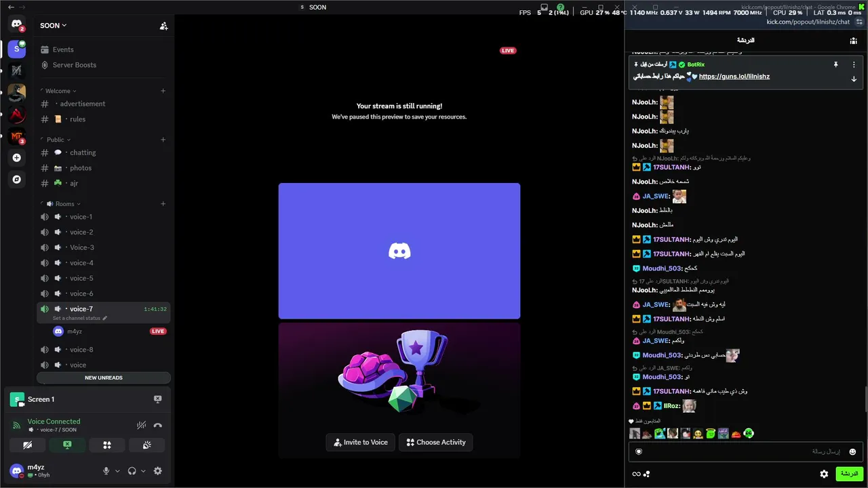
Task: Create channel in Welcome category plus
Action: pos(163,91)
